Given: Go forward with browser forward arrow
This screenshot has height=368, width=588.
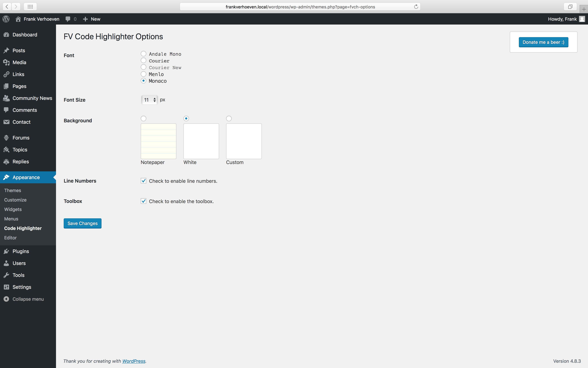Looking at the screenshot, I should tap(16, 7).
